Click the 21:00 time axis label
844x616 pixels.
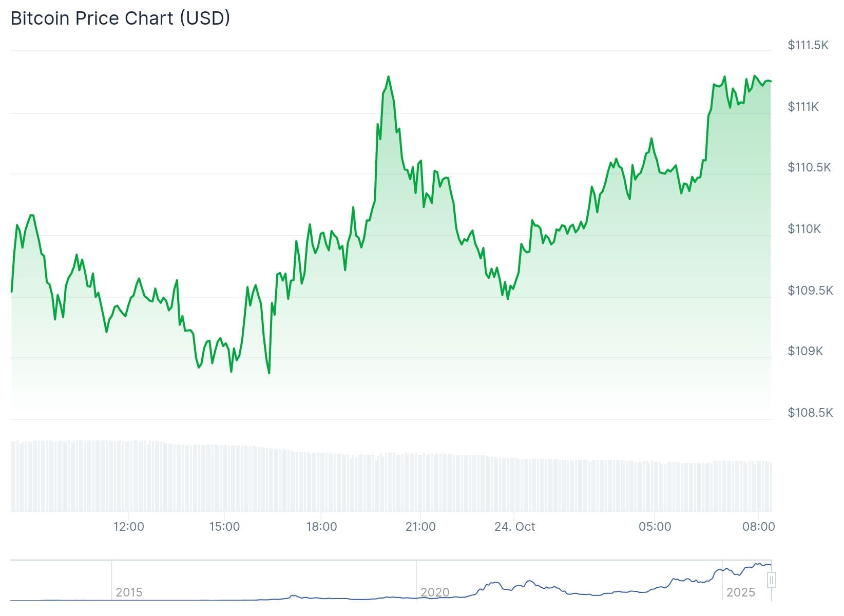click(x=420, y=527)
